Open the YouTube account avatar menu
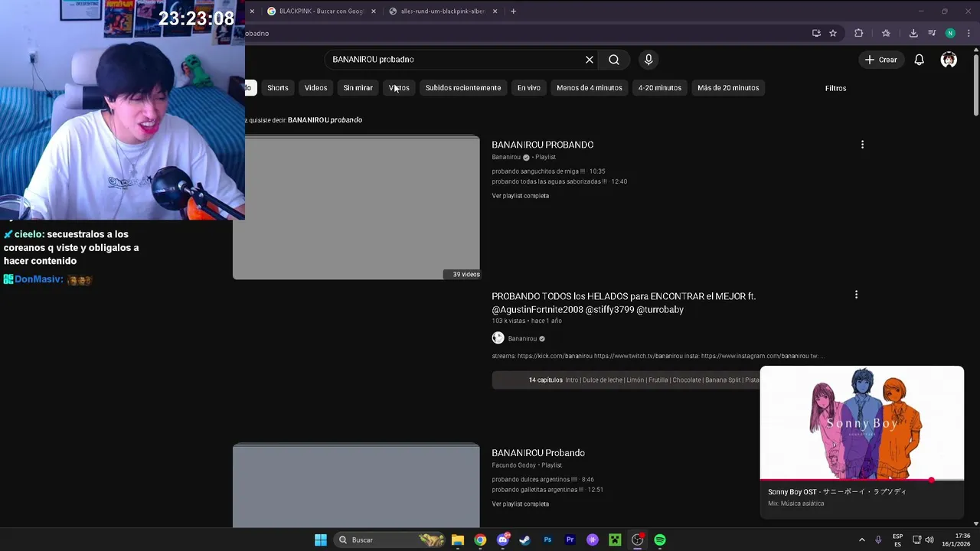 click(x=949, y=60)
